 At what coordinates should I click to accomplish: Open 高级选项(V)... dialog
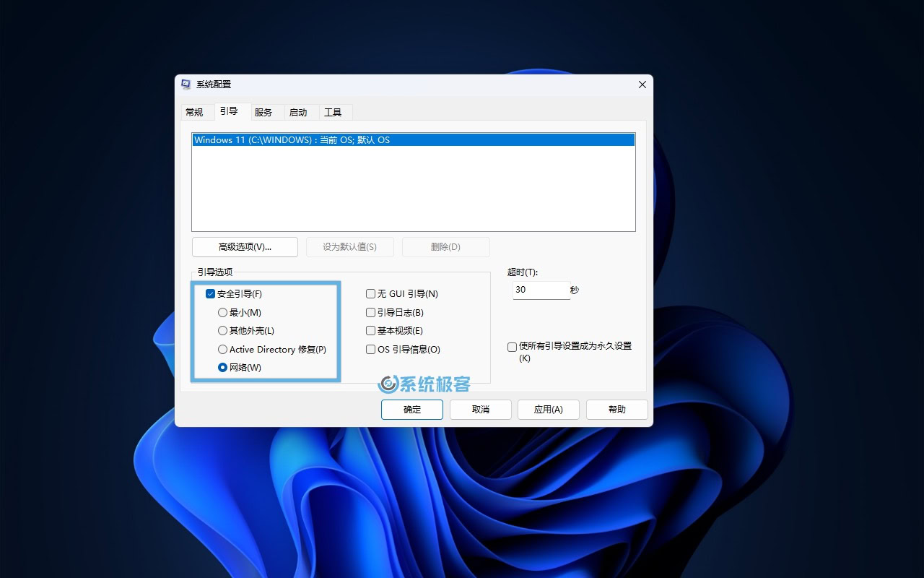[x=245, y=246]
